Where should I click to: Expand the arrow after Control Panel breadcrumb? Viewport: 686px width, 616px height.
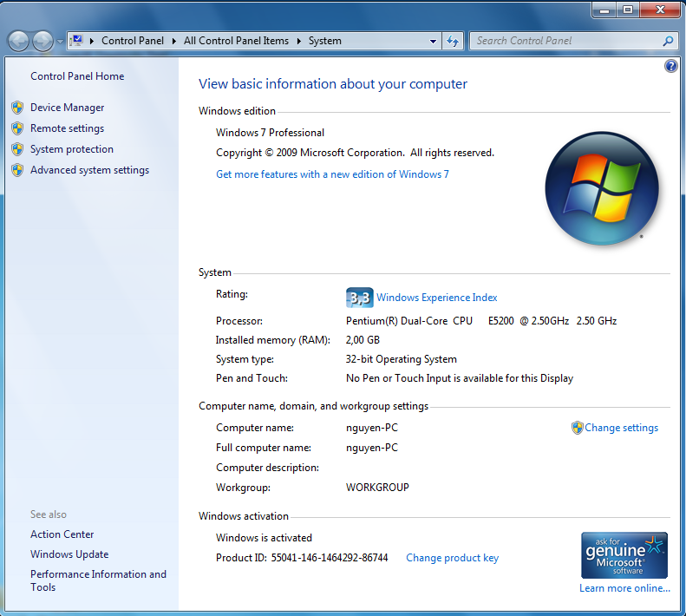click(175, 41)
